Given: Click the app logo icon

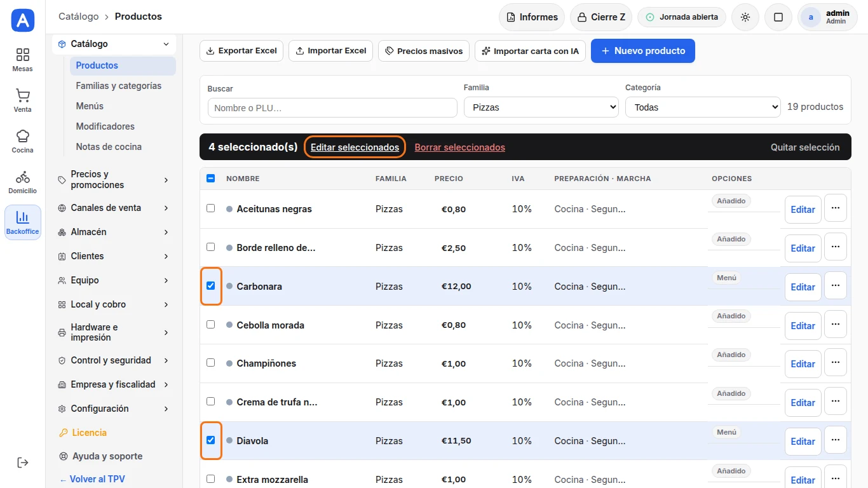Looking at the screenshot, I should tap(23, 20).
